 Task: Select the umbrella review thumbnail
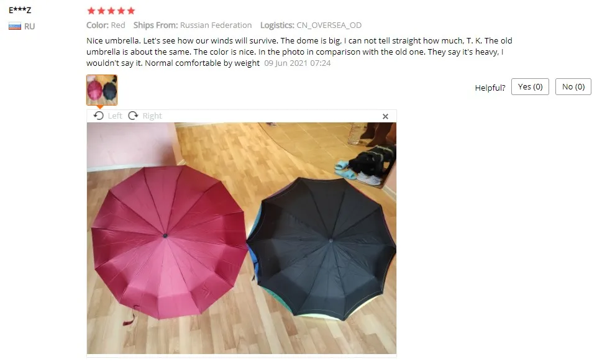102,90
